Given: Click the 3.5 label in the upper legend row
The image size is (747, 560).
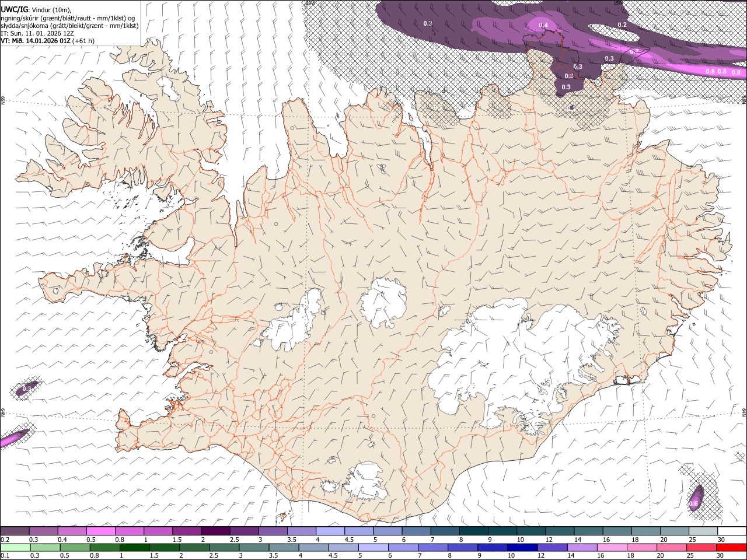Looking at the screenshot, I should pyautogui.click(x=291, y=540).
